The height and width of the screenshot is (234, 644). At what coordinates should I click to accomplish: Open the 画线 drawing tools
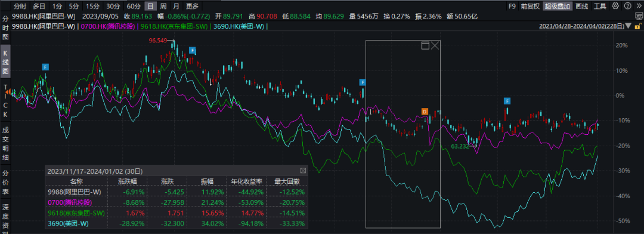click(581, 6)
